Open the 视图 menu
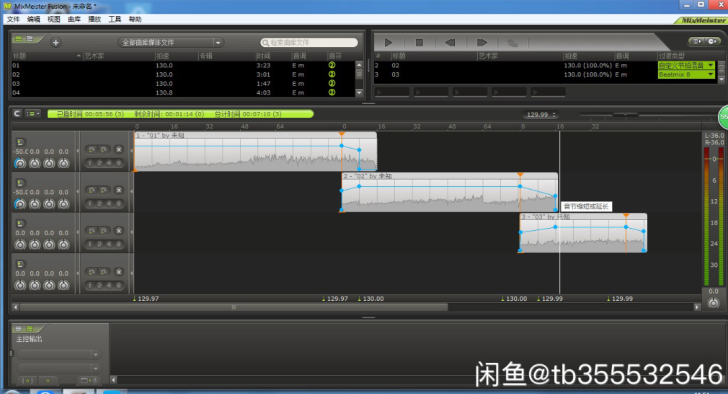Viewport: 728px width, 394px height. [54, 19]
